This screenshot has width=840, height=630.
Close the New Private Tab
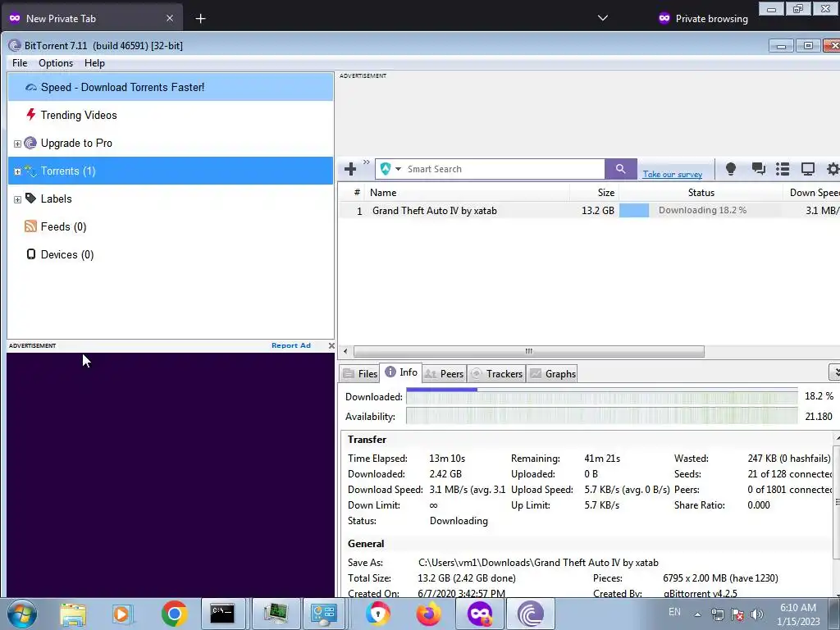point(169,18)
